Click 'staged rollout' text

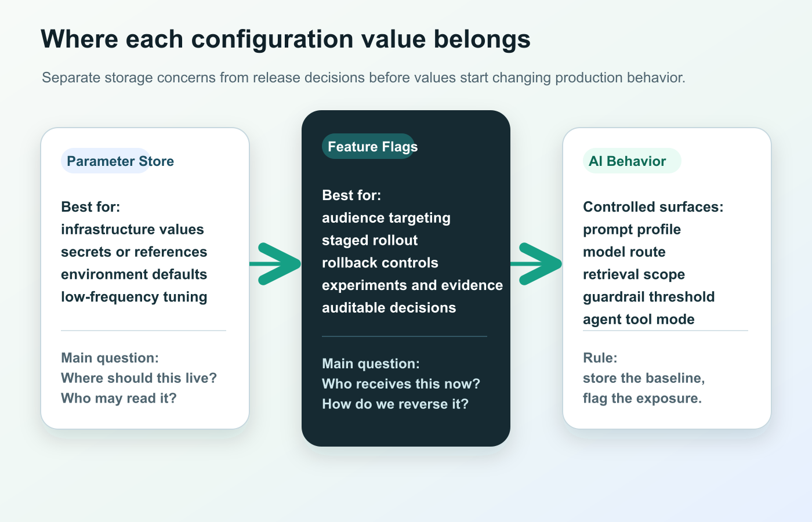[369, 240]
